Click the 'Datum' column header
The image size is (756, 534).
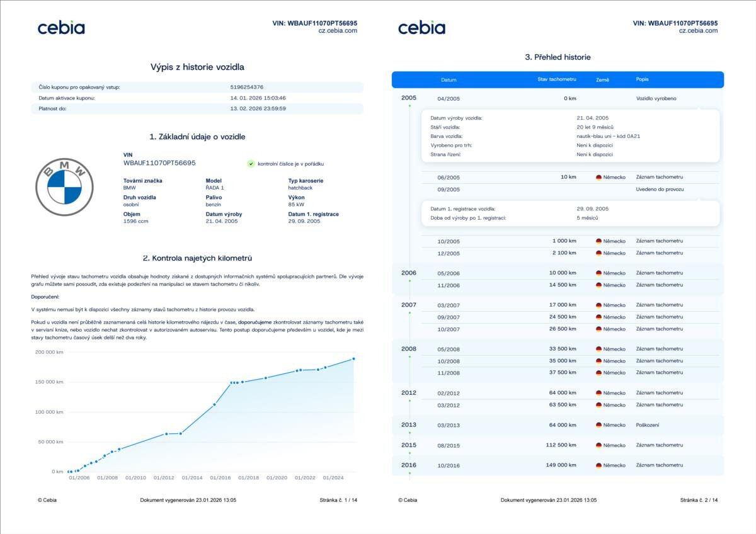(x=449, y=80)
